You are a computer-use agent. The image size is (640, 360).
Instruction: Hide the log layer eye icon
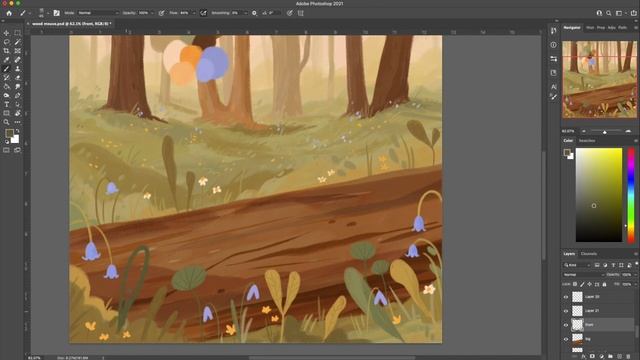[x=566, y=339]
